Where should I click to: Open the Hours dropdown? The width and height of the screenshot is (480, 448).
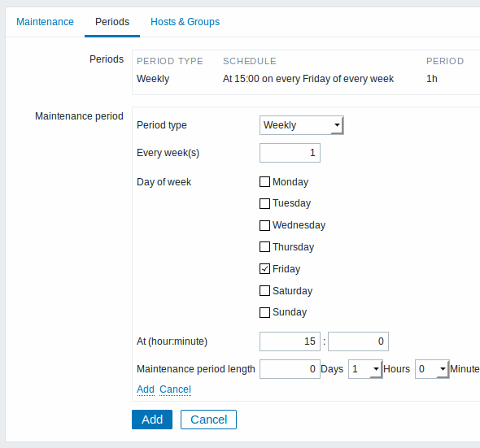[365, 369]
